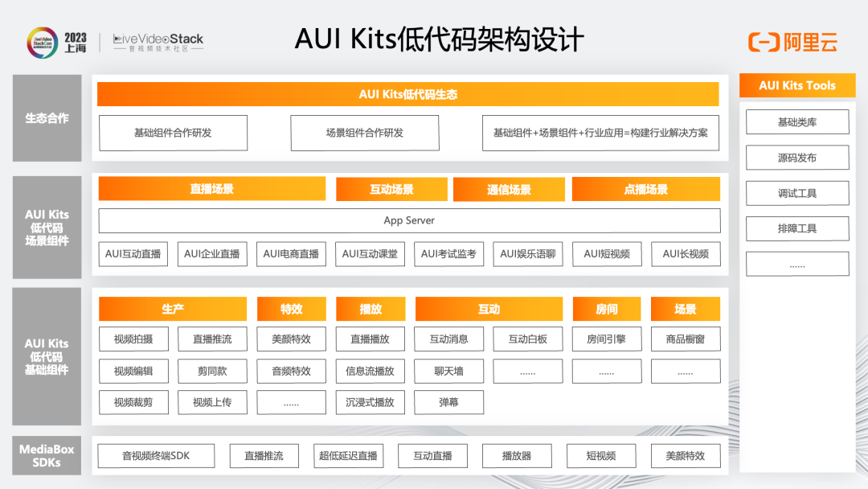Select the 点播场景 orange header
Screen dimensions: 868x489
tap(646, 189)
